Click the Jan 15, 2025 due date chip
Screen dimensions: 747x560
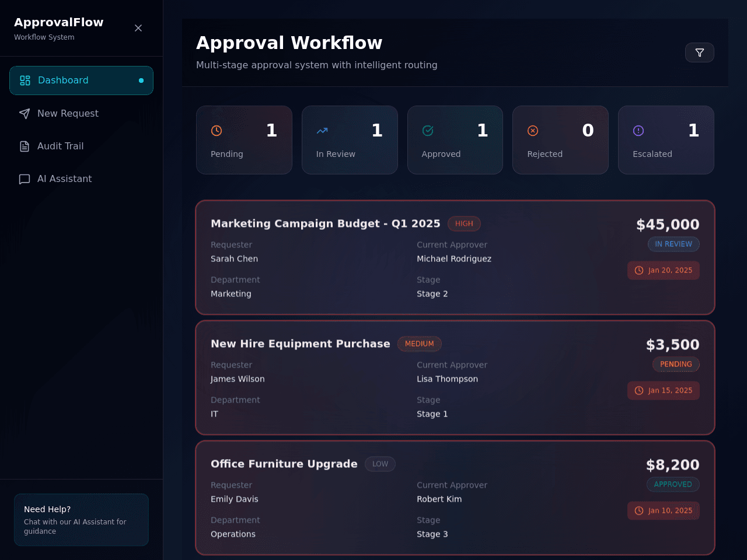pyautogui.click(x=664, y=390)
